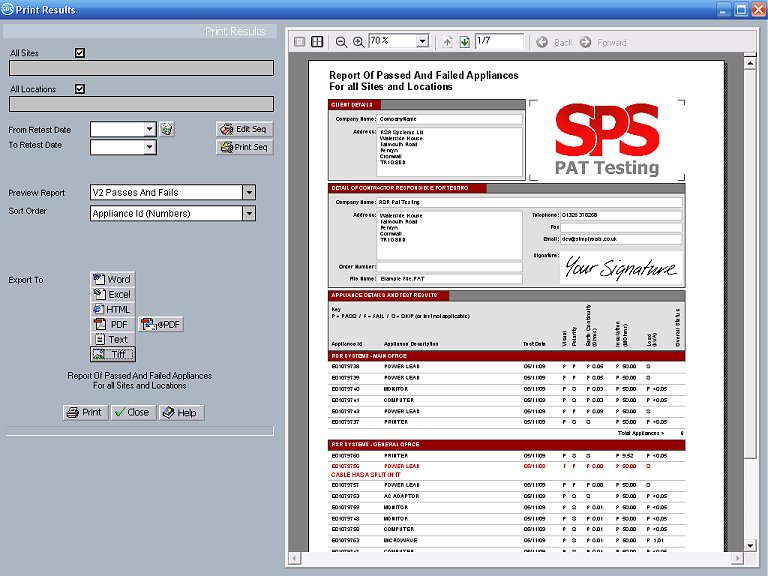Switch to single page view icon

pyautogui.click(x=300, y=42)
